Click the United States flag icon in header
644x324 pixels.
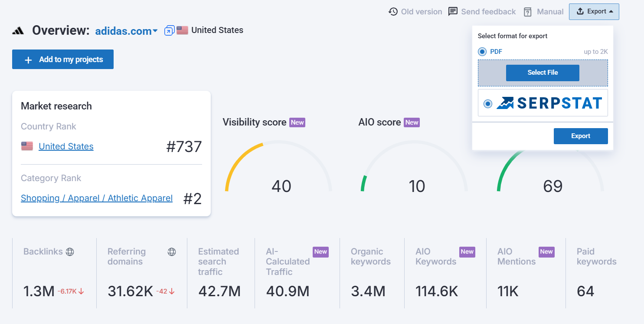point(182,30)
